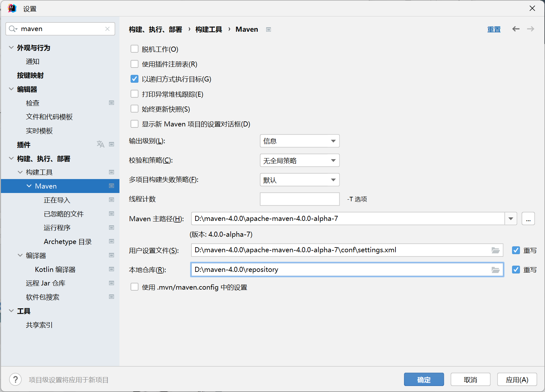545x392 pixels.
Task: Clear the maven search field
Action: pos(107,29)
